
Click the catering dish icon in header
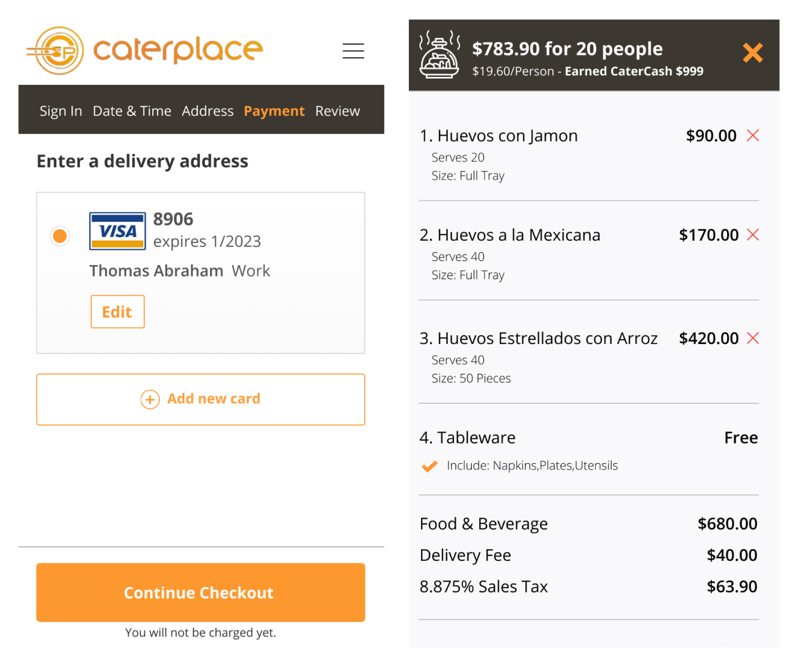[439, 54]
